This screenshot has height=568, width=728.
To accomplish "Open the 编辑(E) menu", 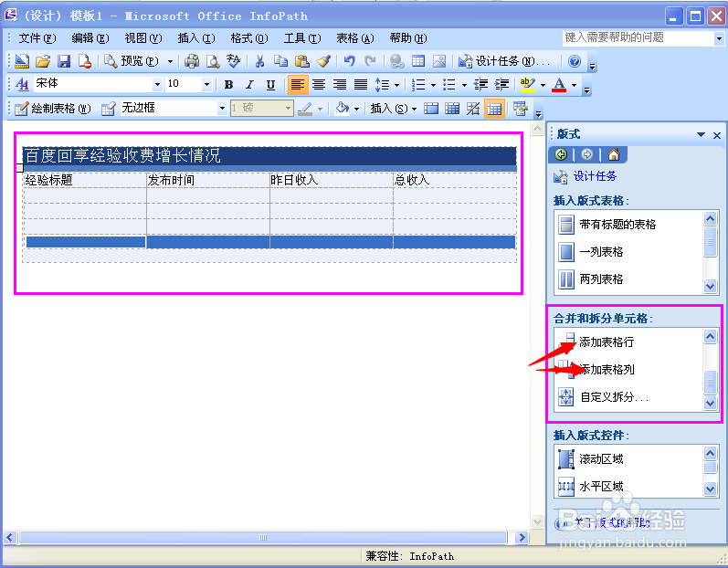I will point(90,38).
